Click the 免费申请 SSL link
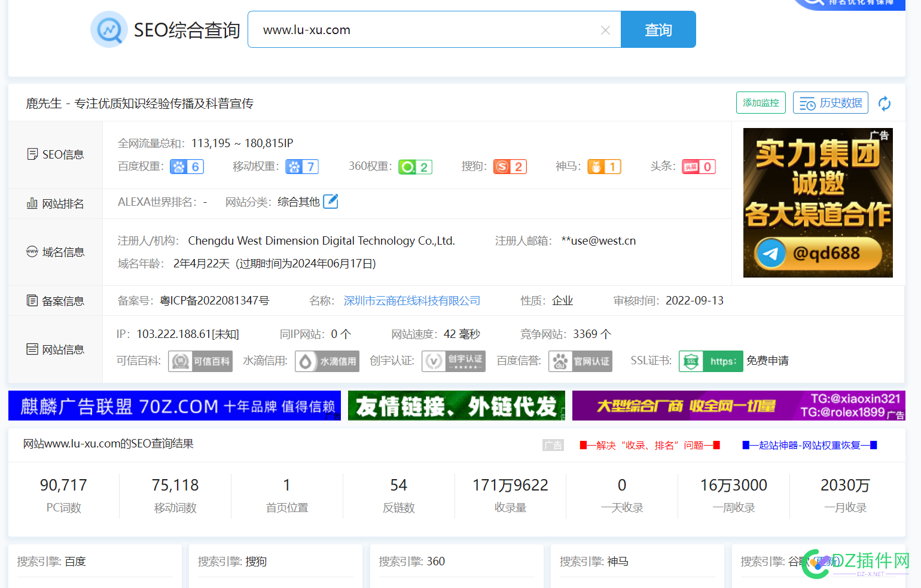The height and width of the screenshot is (588, 921). coord(767,361)
